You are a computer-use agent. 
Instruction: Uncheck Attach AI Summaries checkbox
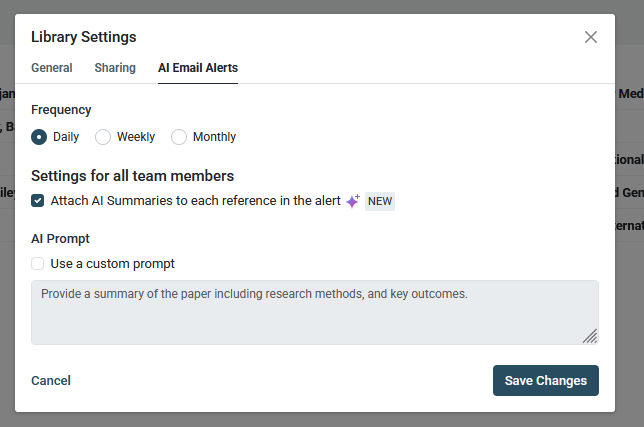point(38,201)
